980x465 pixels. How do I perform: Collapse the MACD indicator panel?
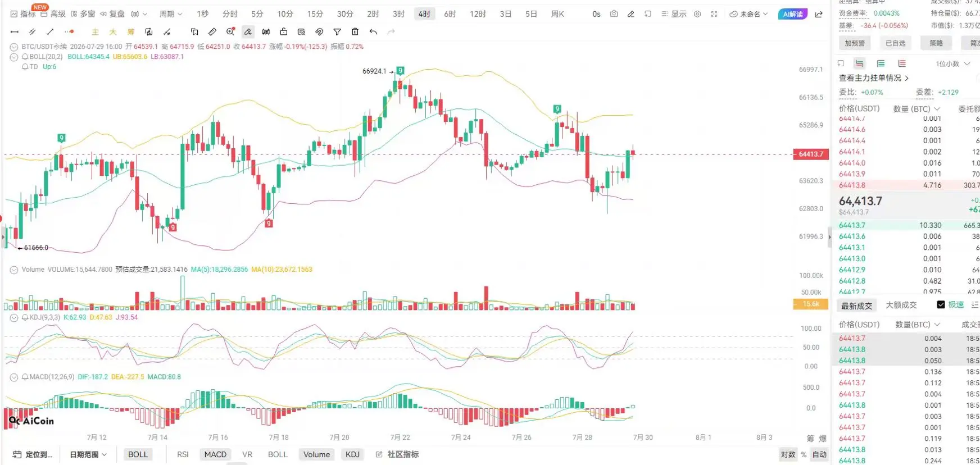point(14,377)
